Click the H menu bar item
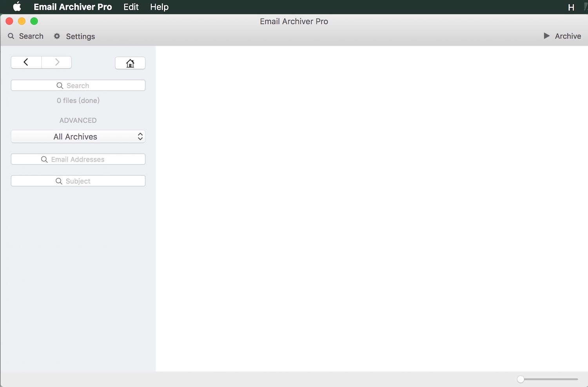 point(571,7)
